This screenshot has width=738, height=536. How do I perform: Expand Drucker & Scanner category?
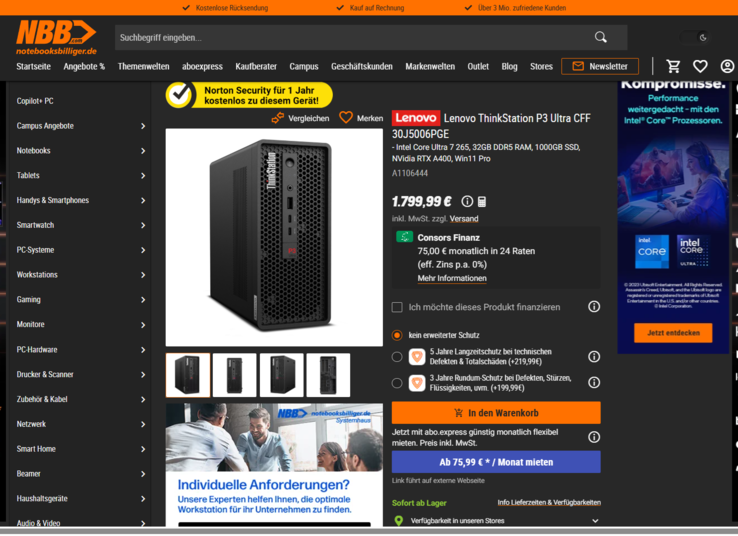pos(143,375)
